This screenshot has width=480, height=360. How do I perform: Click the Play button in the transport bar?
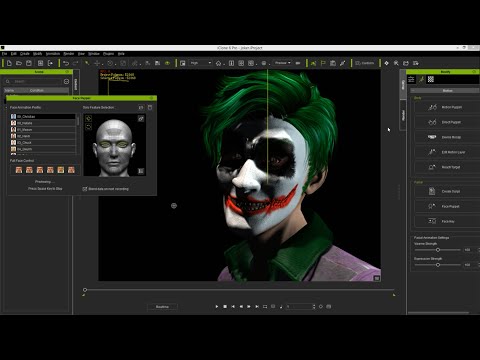[217, 306]
